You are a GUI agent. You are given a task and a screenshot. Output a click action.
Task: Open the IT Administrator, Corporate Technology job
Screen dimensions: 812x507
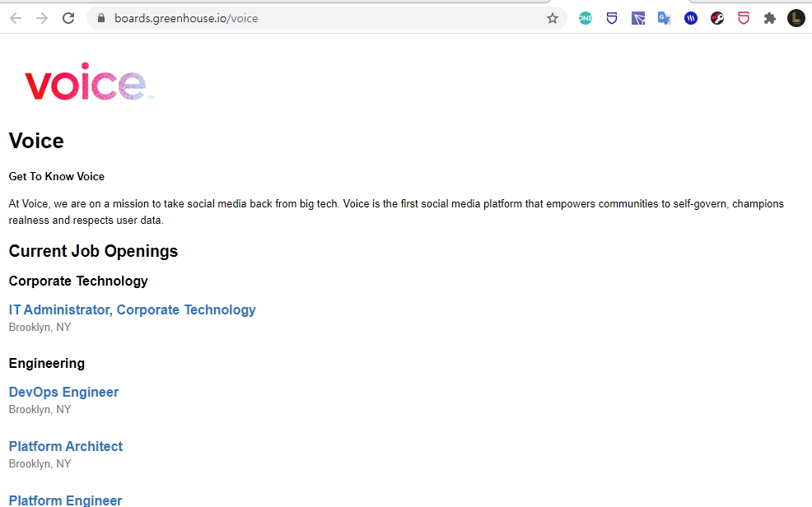[x=132, y=310]
